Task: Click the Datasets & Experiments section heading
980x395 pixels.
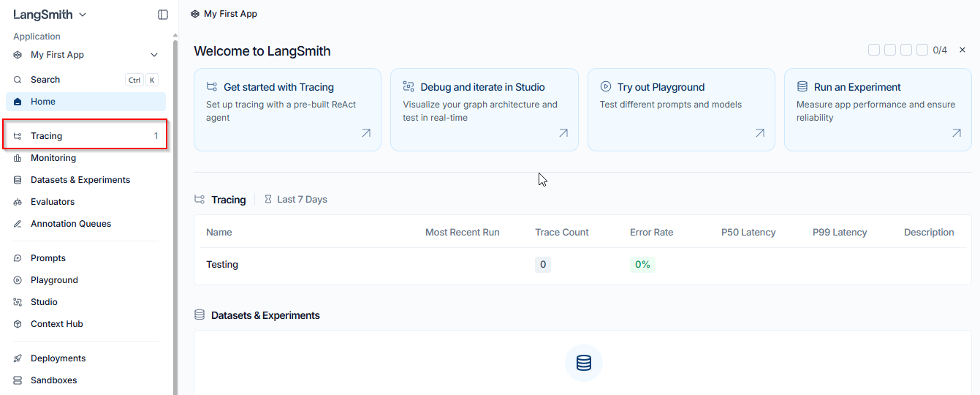Action: coord(265,315)
